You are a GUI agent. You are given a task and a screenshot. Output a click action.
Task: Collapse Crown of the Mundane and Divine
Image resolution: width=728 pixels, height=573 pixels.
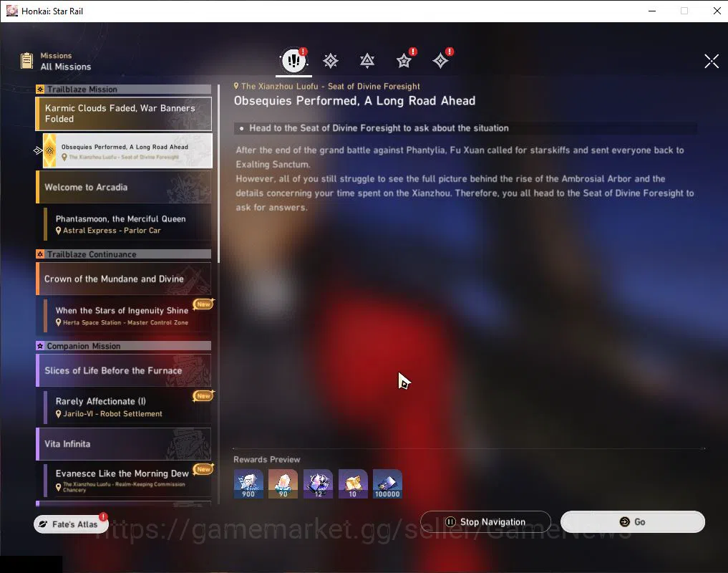click(x=124, y=279)
